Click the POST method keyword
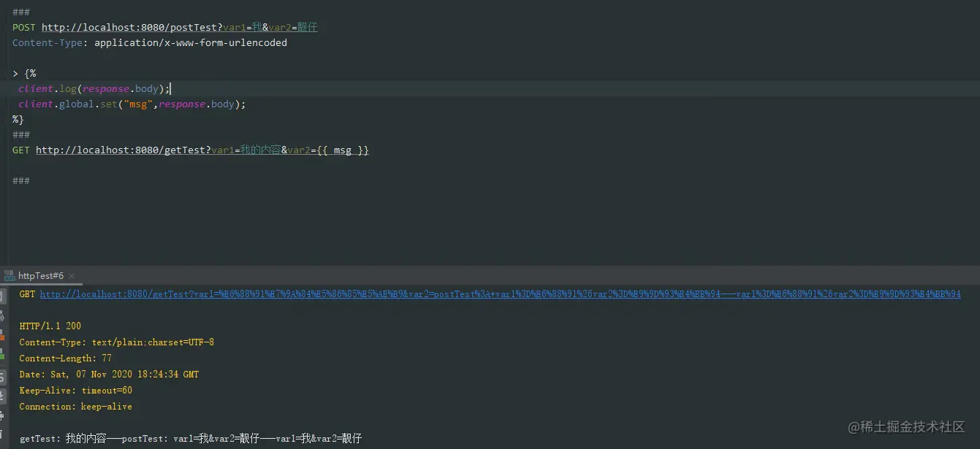 [x=24, y=27]
